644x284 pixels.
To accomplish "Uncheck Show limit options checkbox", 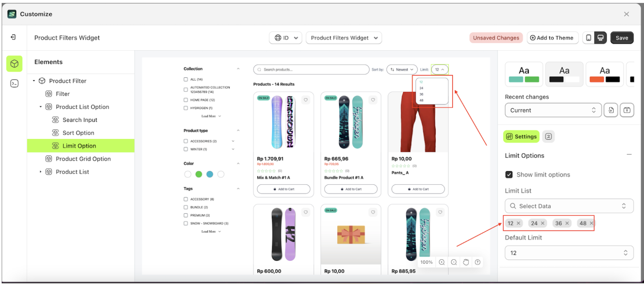I will click(509, 175).
